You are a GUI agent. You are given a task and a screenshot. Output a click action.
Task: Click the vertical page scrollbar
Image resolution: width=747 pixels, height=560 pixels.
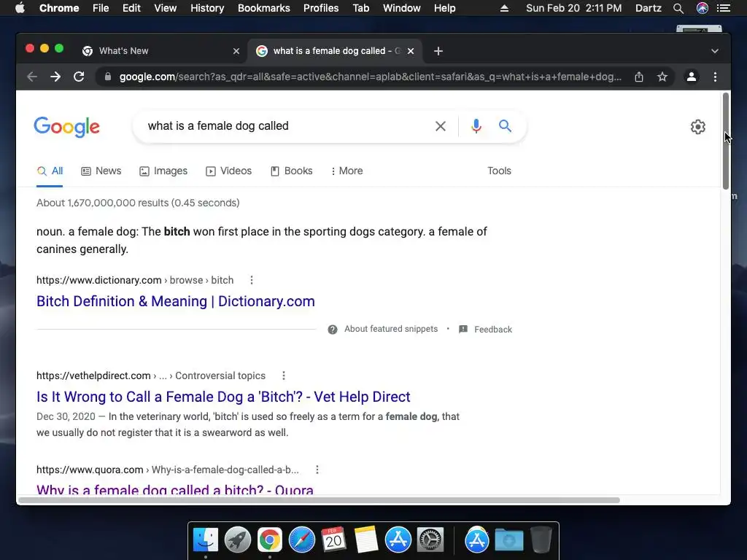coord(726,141)
